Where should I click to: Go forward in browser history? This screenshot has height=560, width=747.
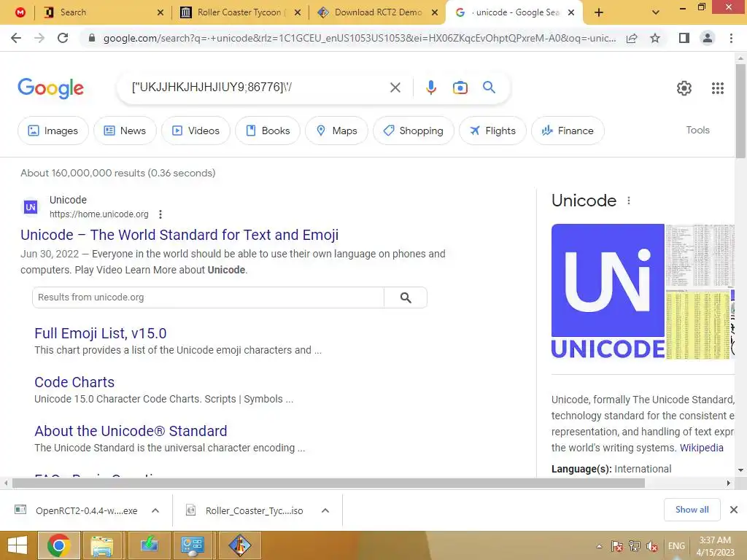(39, 38)
